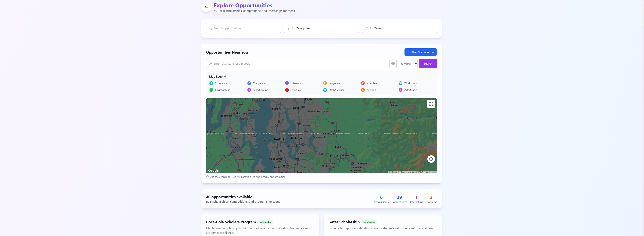Click the purple Search button
Image resolution: width=644 pixels, height=236 pixels.
click(x=428, y=64)
